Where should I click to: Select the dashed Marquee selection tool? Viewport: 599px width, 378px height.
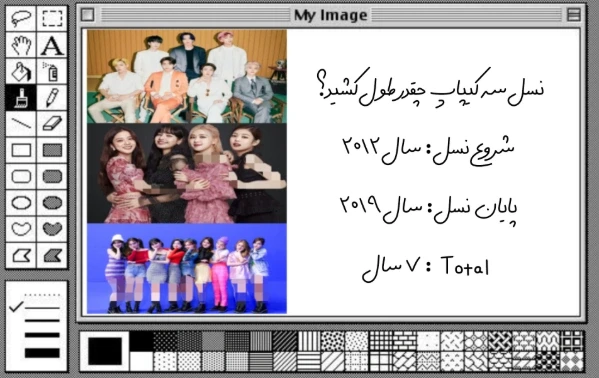[52, 18]
